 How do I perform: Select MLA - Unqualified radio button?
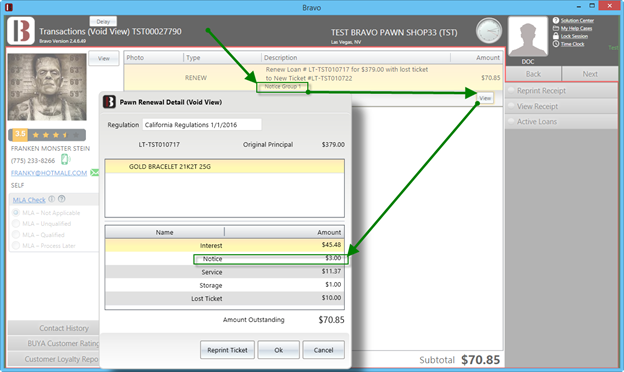[x=16, y=223]
